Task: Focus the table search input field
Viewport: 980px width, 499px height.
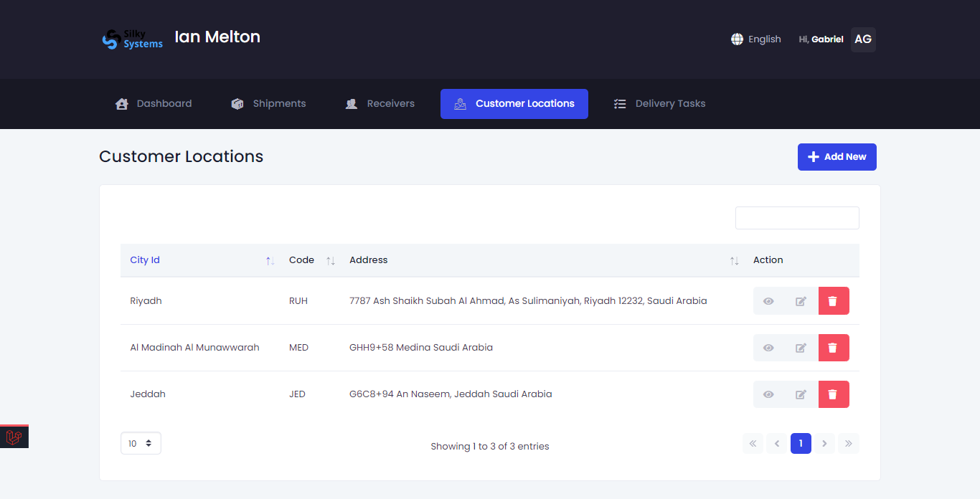Action: [x=796, y=218]
